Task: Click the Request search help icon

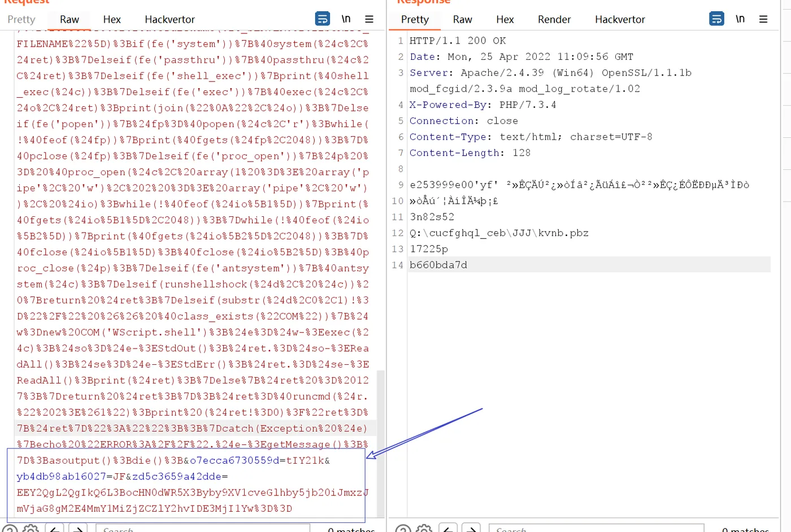Action: click(10, 529)
